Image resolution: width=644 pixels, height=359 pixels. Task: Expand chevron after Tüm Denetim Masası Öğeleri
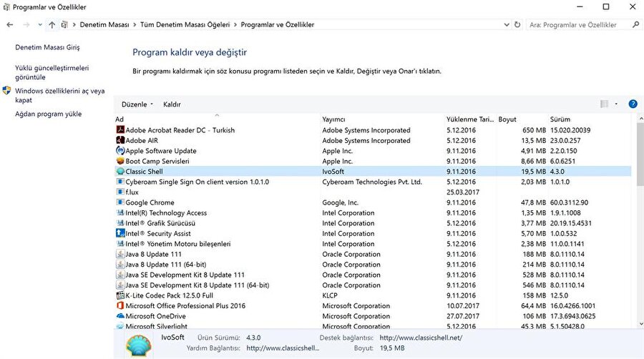coord(235,24)
